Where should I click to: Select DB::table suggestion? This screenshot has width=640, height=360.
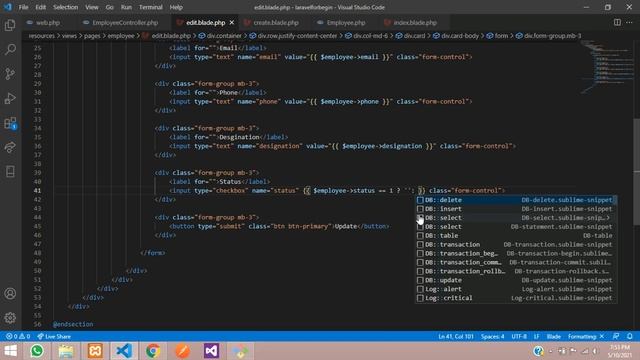pyautogui.click(x=516, y=236)
